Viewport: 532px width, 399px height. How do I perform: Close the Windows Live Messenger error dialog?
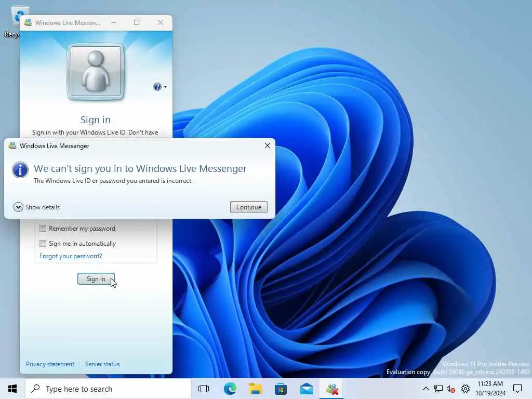pyautogui.click(x=268, y=145)
